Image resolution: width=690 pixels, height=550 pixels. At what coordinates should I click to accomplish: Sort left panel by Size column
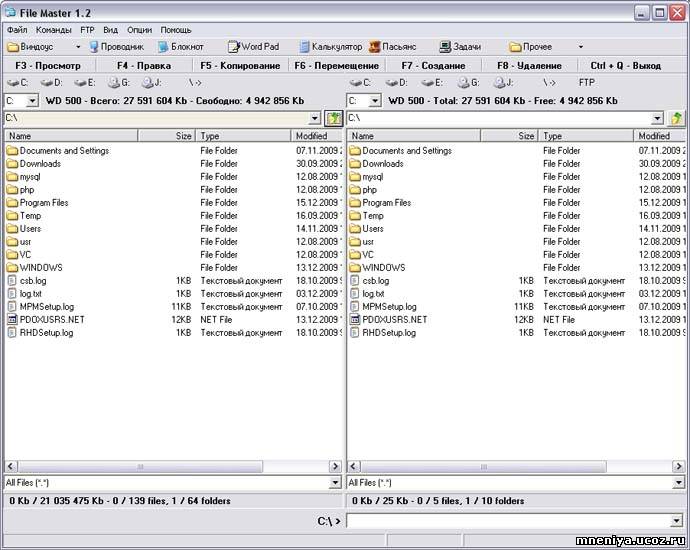(x=167, y=136)
